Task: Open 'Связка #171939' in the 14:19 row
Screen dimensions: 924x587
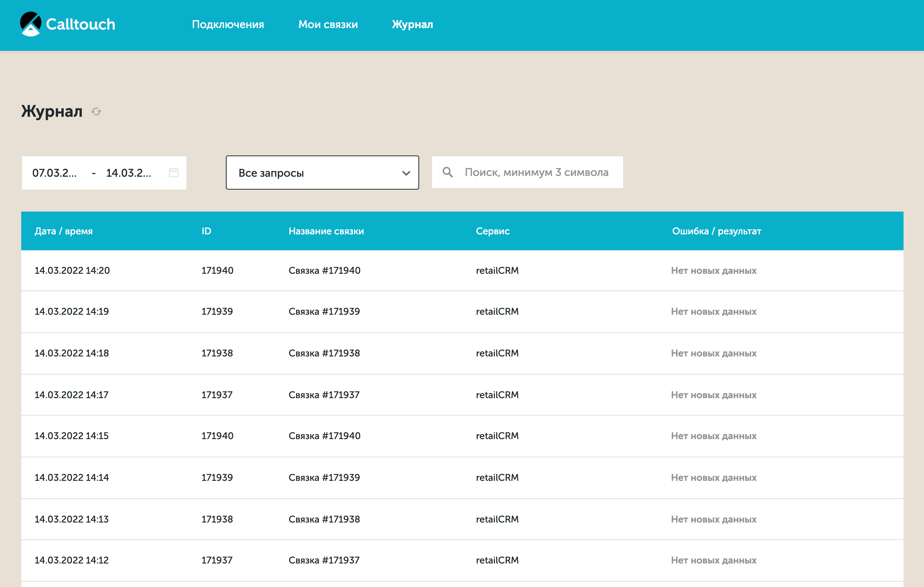Action: (x=324, y=311)
